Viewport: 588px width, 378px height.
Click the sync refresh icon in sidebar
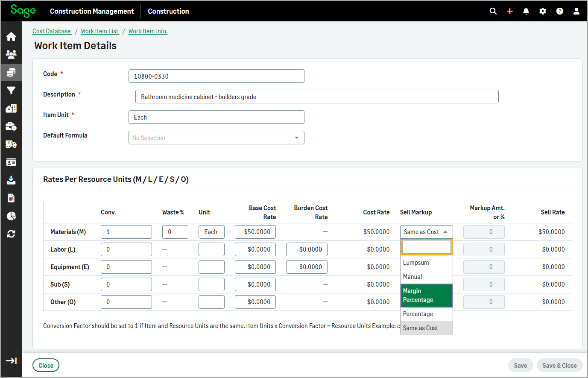pos(11,234)
